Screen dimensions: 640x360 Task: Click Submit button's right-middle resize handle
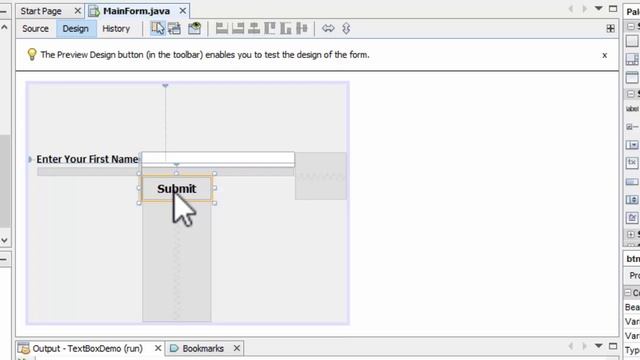point(215,188)
